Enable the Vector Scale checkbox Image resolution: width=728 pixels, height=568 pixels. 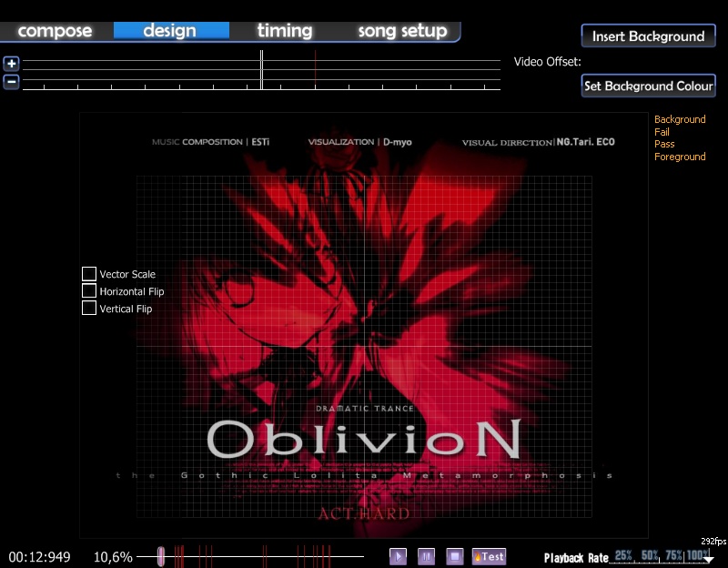point(89,274)
